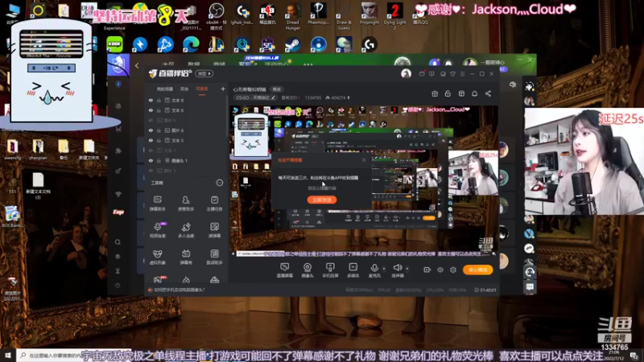Toggle the lock on 文本 8 source
The width and height of the screenshot is (644, 362).
[159, 100]
